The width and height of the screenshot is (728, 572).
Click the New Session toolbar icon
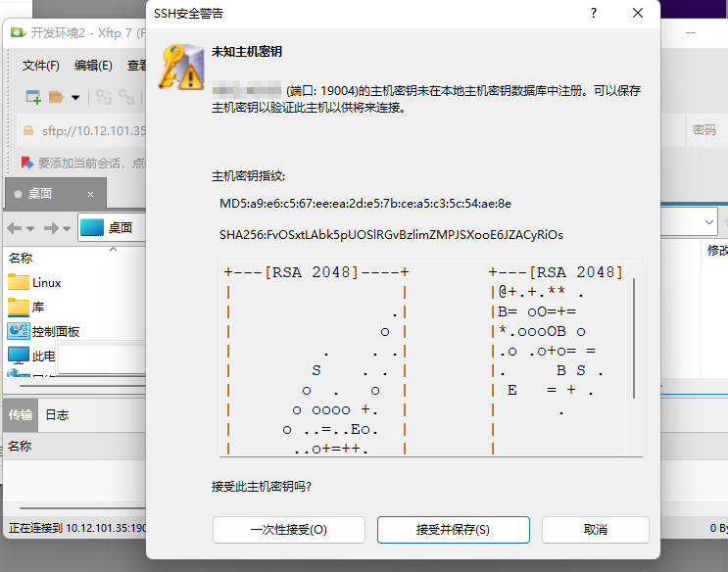(33, 97)
